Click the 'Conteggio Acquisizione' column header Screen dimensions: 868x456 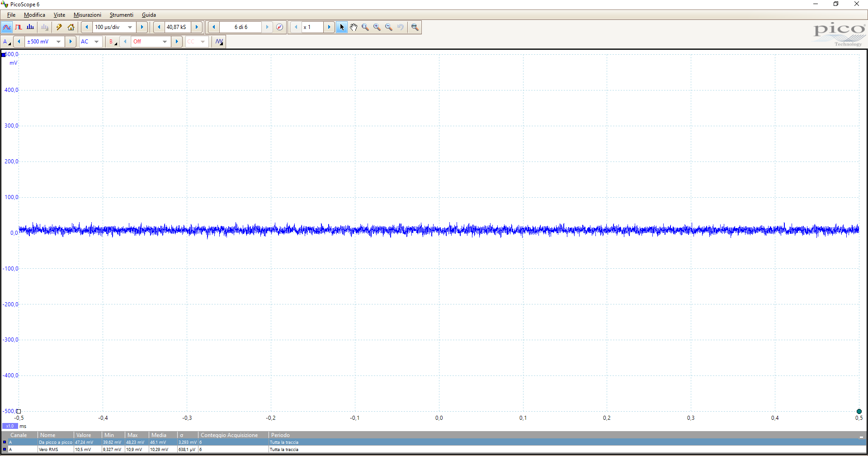[x=233, y=435]
